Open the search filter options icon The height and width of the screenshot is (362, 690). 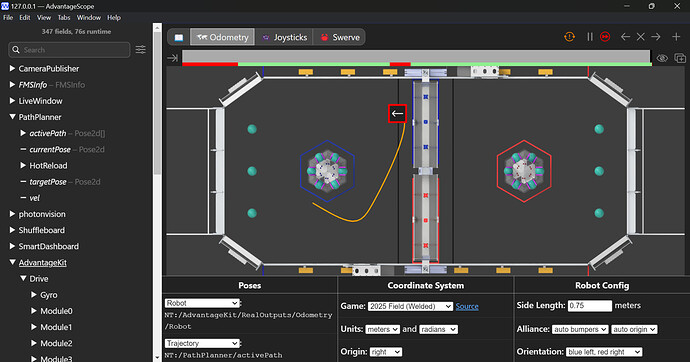coord(140,50)
